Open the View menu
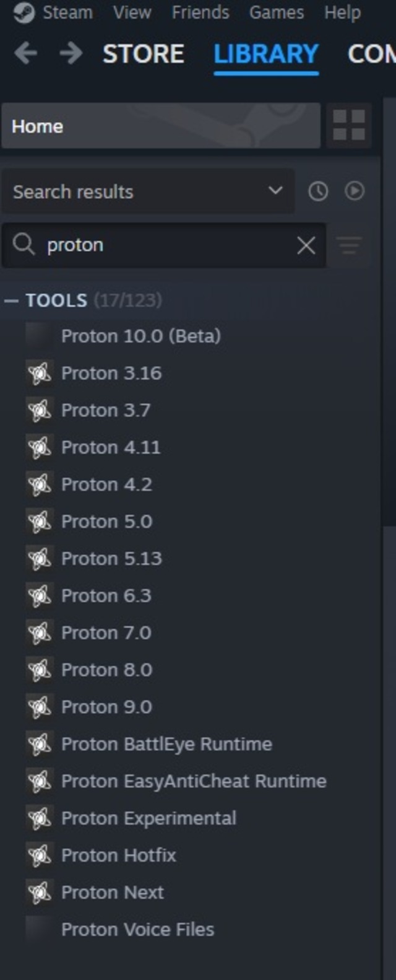 pyautogui.click(x=132, y=12)
